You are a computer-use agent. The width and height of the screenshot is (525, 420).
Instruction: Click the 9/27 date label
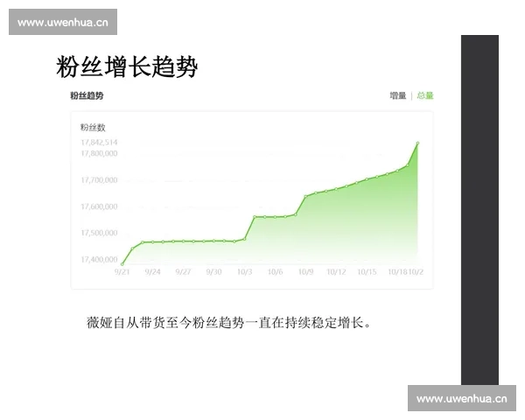tap(183, 271)
